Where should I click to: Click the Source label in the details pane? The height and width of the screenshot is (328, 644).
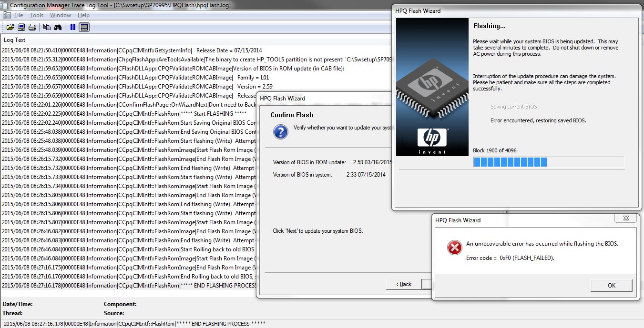click(114, 313)
